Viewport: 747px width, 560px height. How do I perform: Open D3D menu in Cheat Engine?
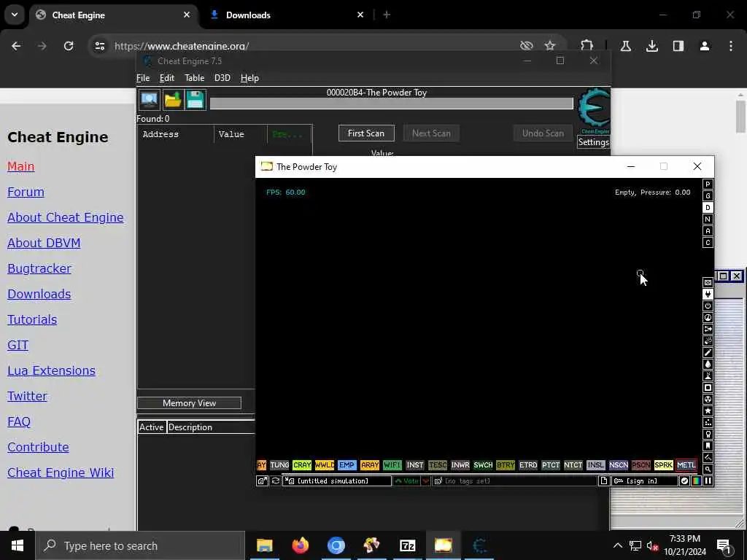pos(222,78)
